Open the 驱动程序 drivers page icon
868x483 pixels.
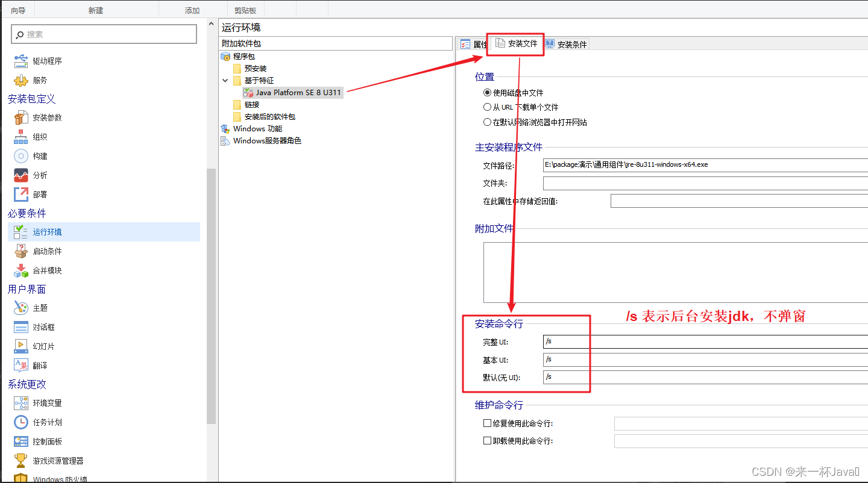click(x=21, y=61)
